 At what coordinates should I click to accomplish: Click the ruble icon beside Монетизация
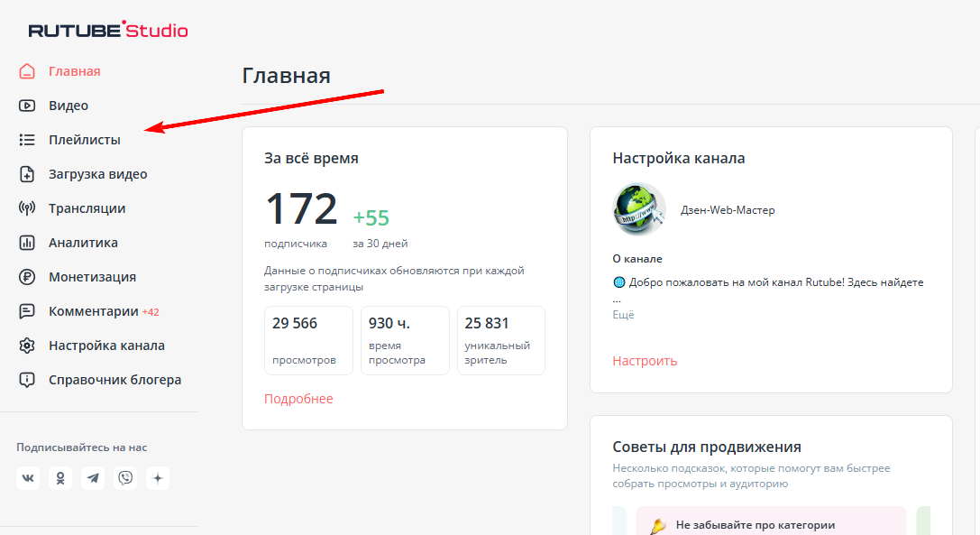27,277
